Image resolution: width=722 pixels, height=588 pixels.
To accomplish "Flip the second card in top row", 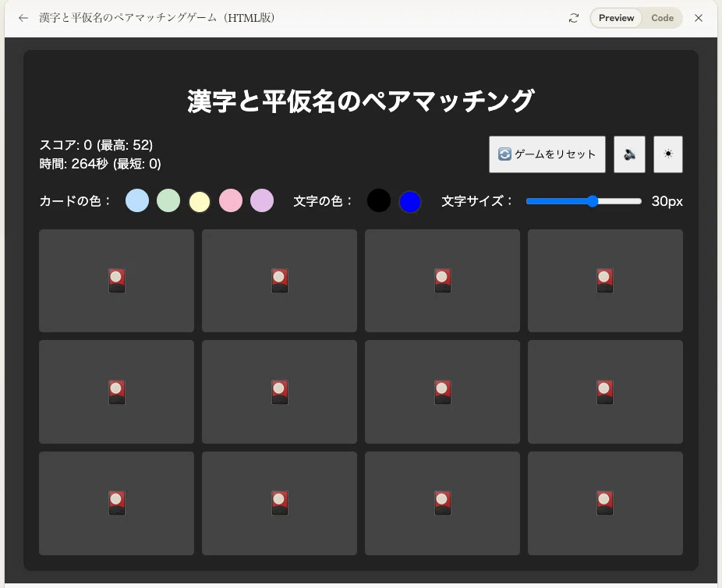I will click(279, 281).
